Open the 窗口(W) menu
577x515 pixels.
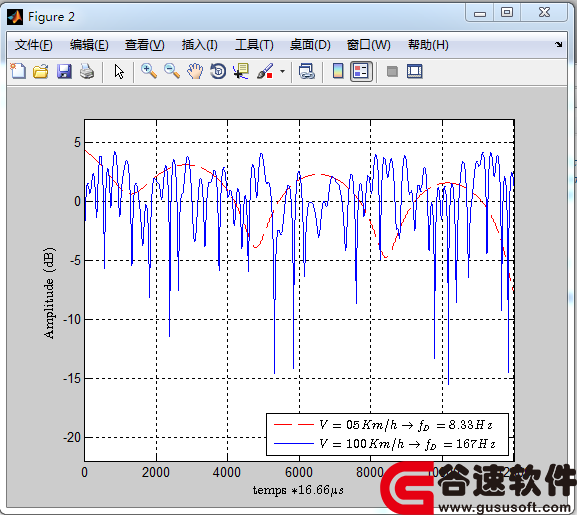(x=368, y=45)
